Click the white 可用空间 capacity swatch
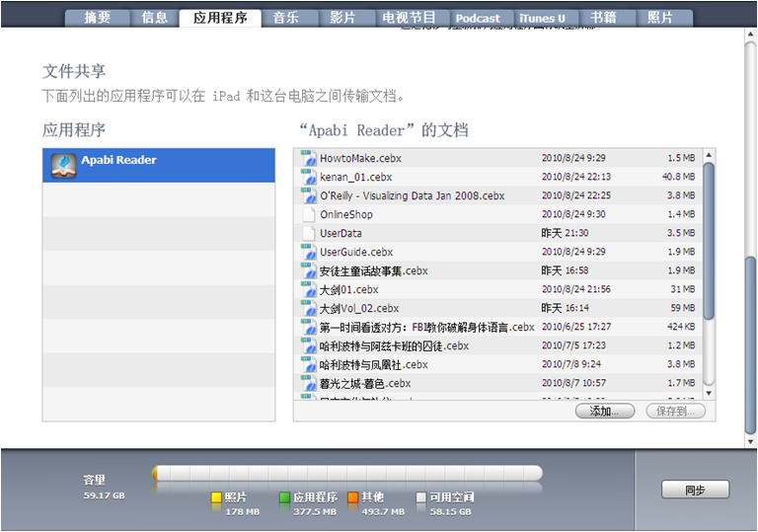Image resolution: width=758 pixels, height=532 pixels. point(421,497)
